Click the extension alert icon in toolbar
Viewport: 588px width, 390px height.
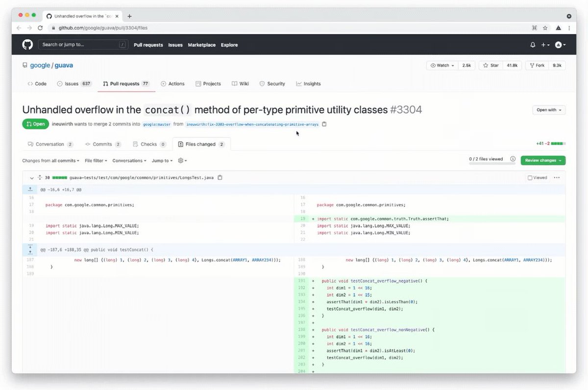point(558,28)
